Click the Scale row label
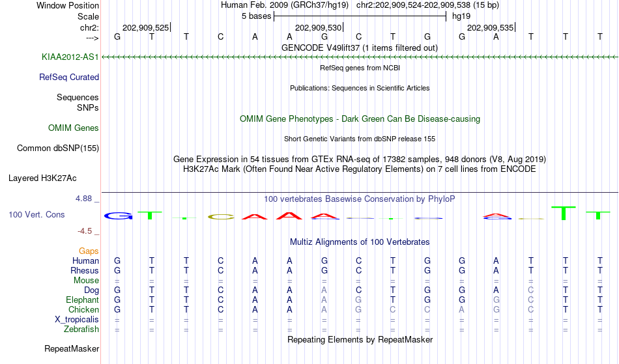The image size is (619, 364). (x=88, y=17)
